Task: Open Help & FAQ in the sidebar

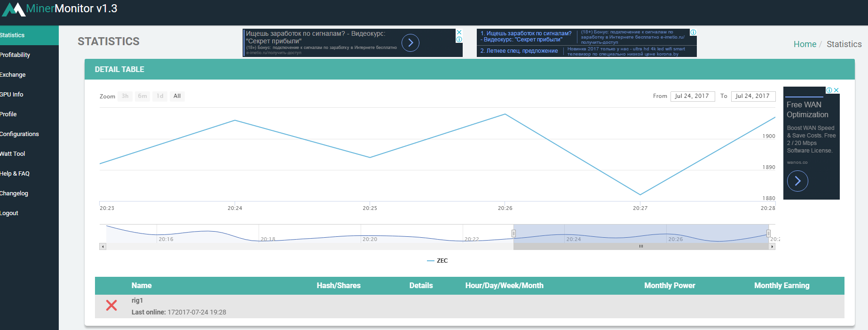Action: pyautogui.click(x=29, y=174)
